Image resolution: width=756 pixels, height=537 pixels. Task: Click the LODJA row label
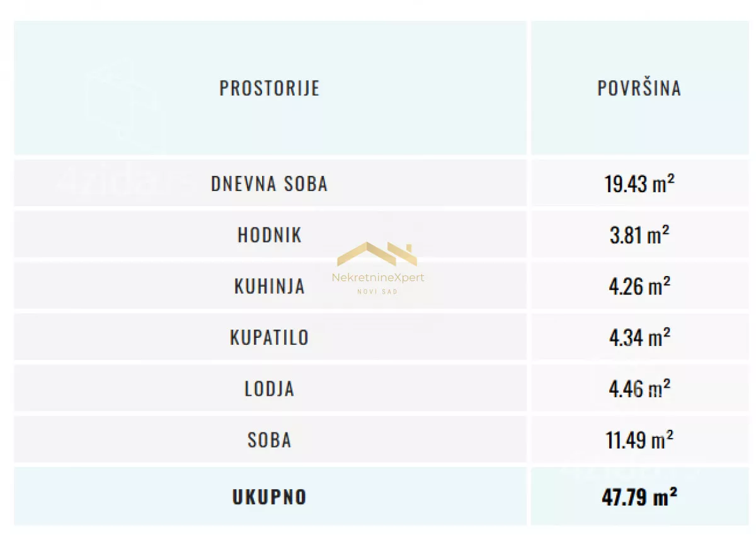click(270, 388)
